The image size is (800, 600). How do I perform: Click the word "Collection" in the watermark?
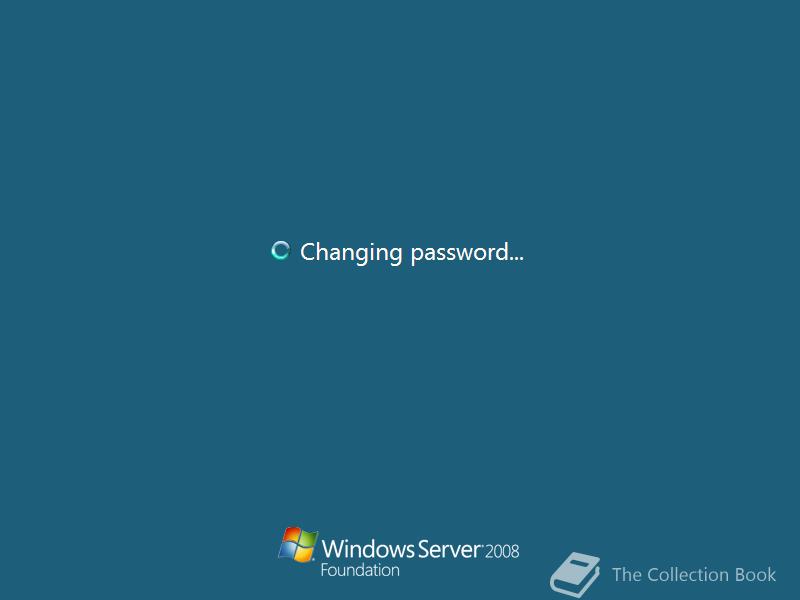point(688,575)
